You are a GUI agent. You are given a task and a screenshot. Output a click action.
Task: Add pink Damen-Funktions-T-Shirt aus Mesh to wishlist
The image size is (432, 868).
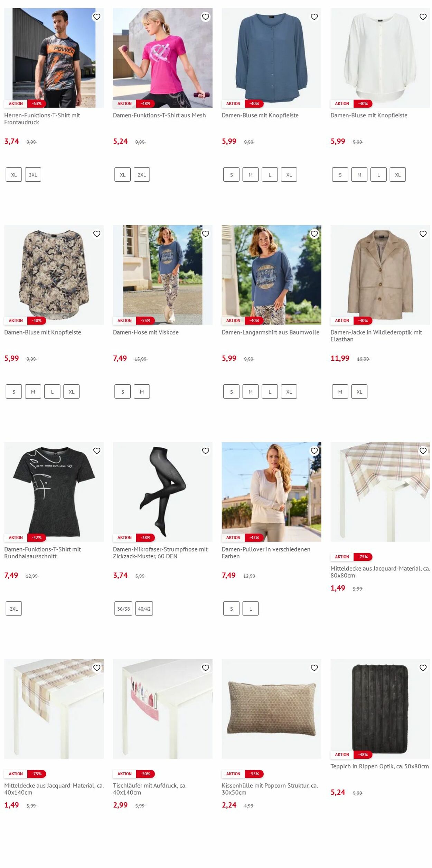206,17
